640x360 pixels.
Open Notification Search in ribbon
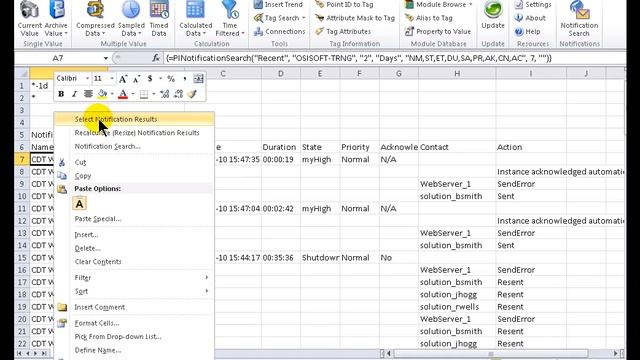(x=579, y=19)
